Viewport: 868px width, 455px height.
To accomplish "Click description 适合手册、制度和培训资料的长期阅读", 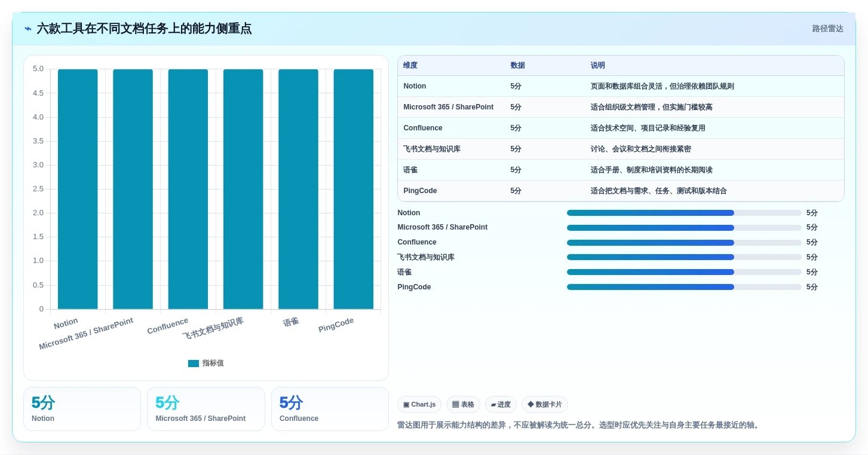I will click(x=652, y=170).
